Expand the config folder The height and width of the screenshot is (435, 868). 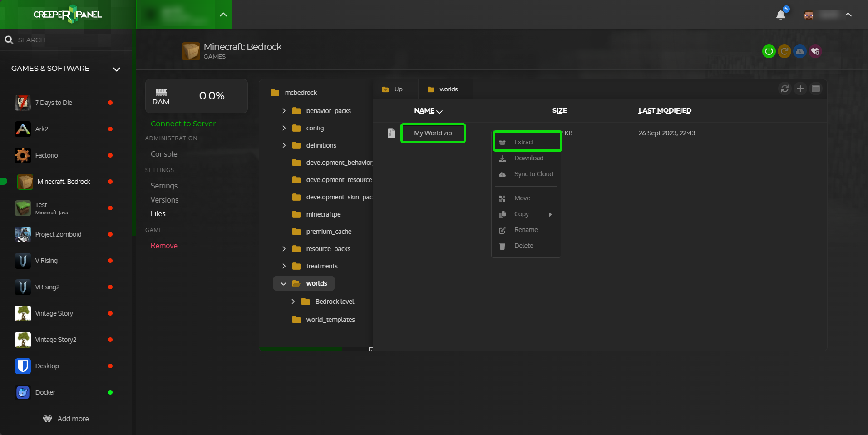point(284,128)
